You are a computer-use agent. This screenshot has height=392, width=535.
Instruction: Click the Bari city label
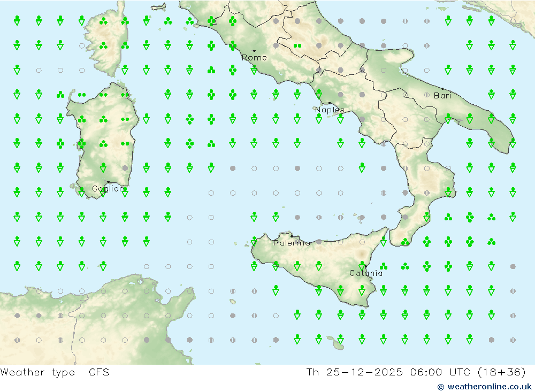[x=442, y=96]
